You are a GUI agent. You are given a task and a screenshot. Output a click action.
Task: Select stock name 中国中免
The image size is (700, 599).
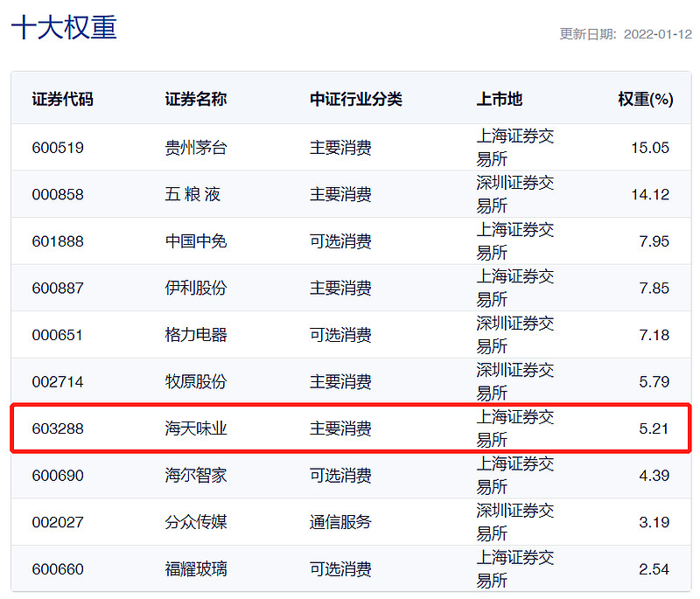pos(196,241)
